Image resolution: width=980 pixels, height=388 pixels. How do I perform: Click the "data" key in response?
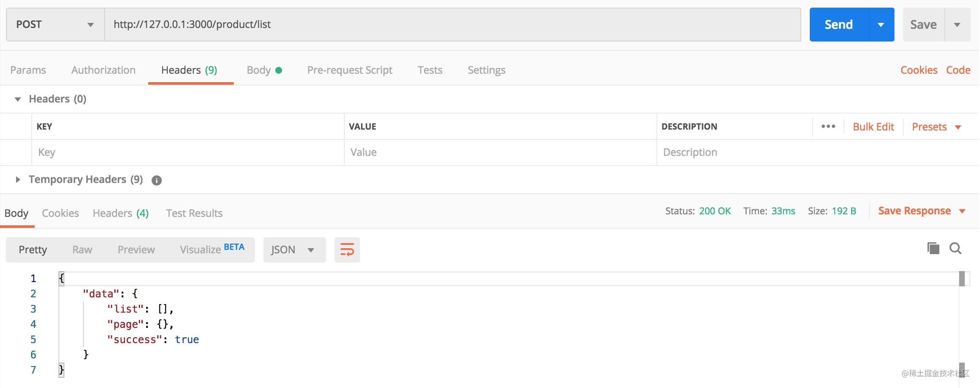click(x=101, y=294)
